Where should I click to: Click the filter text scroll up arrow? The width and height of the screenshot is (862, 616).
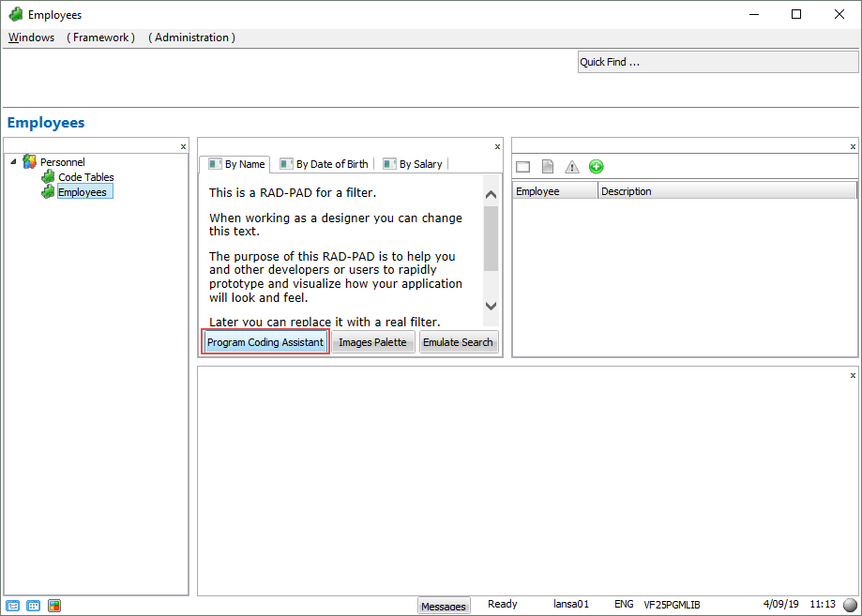[491, 194]
